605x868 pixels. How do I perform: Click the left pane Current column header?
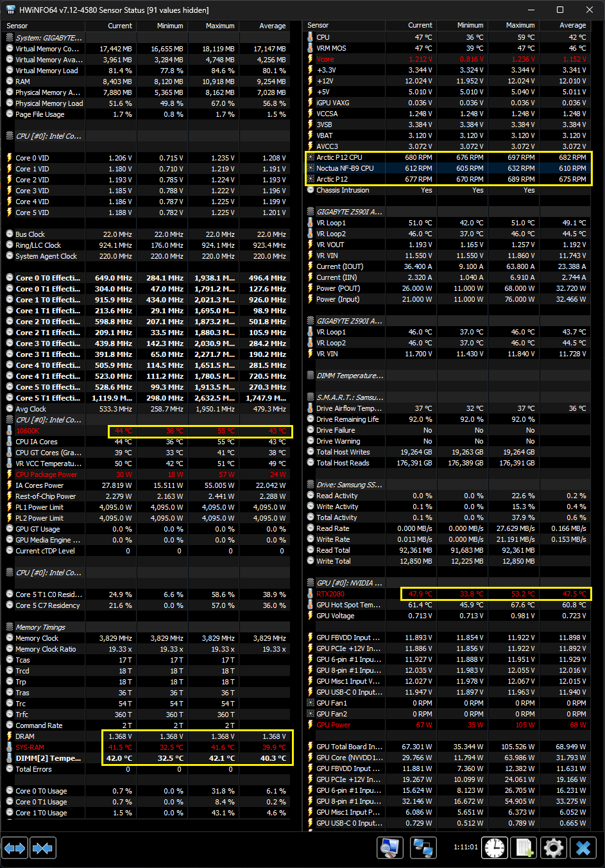point(110,26)
